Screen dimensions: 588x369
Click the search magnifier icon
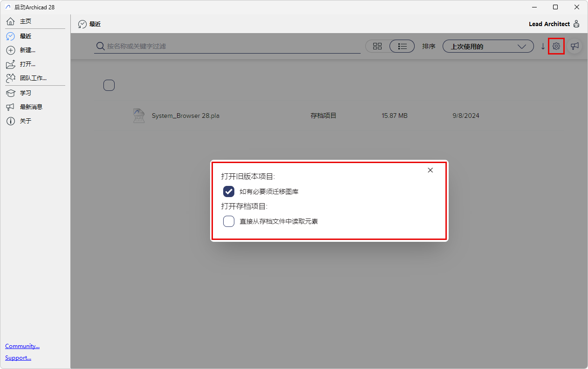100,46
